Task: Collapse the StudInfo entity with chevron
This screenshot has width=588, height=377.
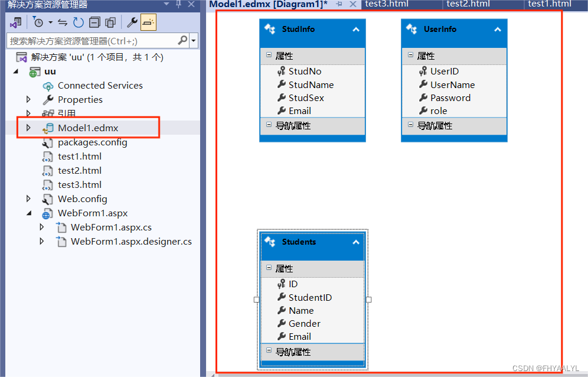Action: tap(356, 30)
